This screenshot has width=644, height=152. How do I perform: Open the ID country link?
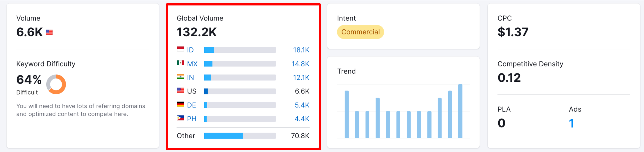pos(190,50)
